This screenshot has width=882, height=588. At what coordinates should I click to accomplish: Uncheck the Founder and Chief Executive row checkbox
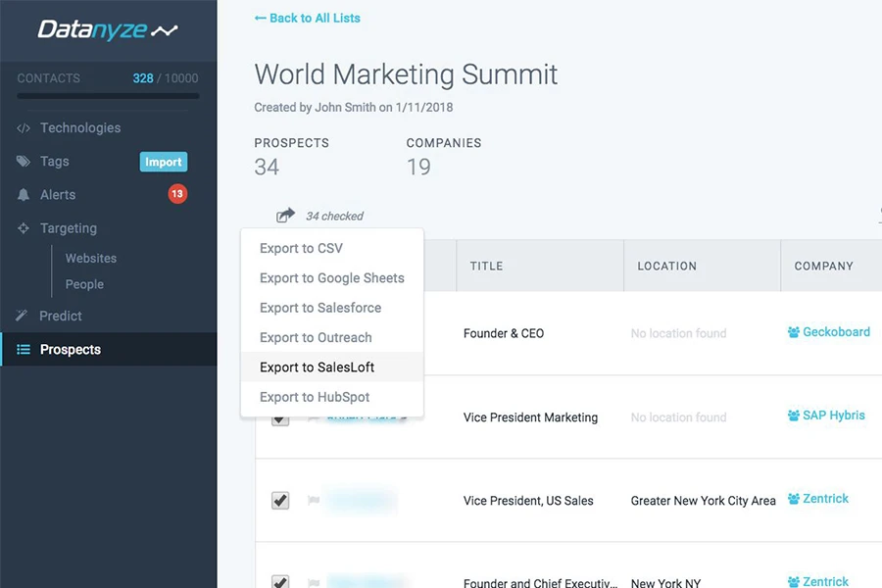click(x=280, y=582)
